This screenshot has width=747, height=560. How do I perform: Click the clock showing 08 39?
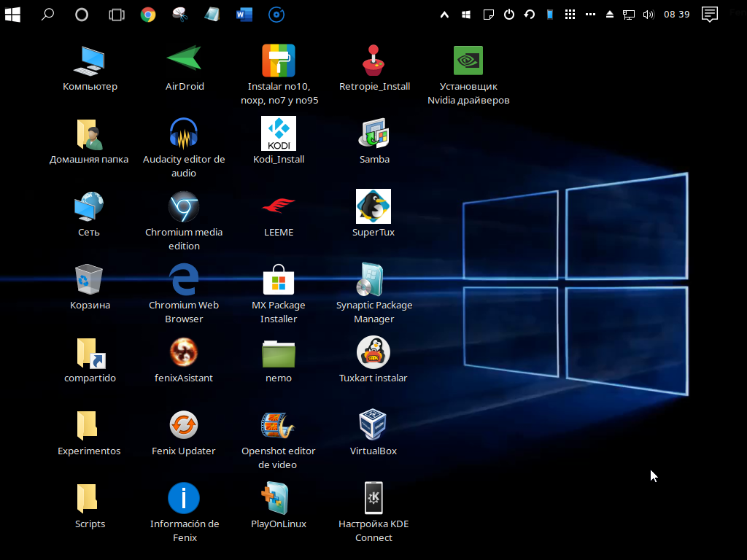click(676, 15)
